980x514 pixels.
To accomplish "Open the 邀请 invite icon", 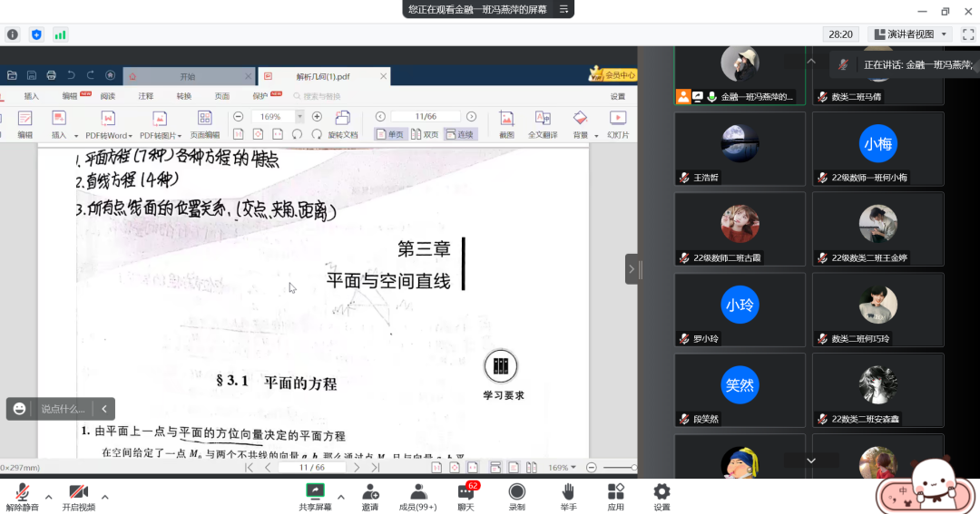I will click(370, 492).
